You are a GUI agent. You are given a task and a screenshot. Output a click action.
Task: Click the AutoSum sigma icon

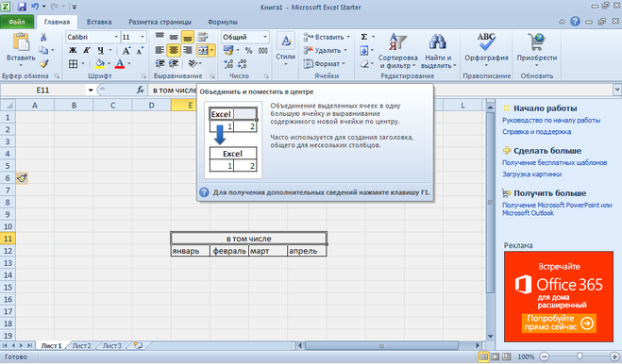(x=364, y=37)
